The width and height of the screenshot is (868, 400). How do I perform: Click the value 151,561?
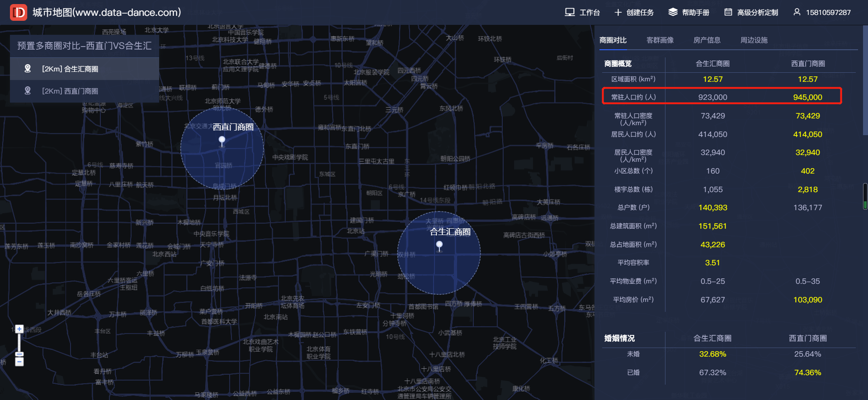(x=713, y=226)
